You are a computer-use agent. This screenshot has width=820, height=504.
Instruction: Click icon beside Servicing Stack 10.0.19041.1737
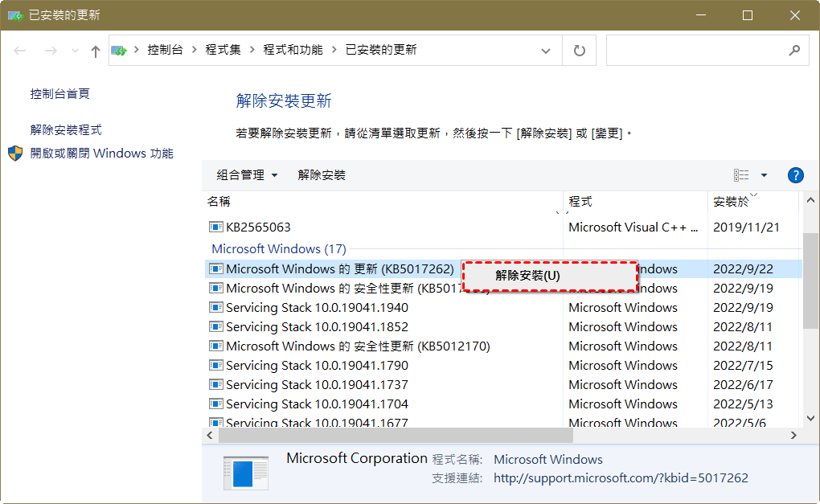pyautogui.click(x=215, y=385)
